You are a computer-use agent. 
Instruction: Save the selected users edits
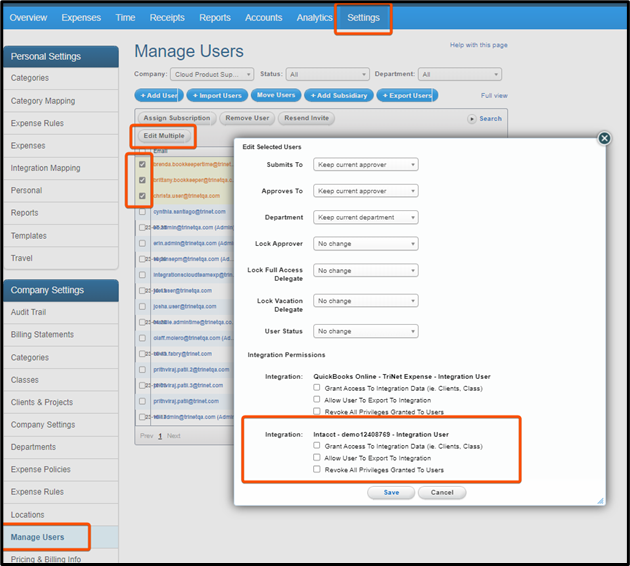391,492
